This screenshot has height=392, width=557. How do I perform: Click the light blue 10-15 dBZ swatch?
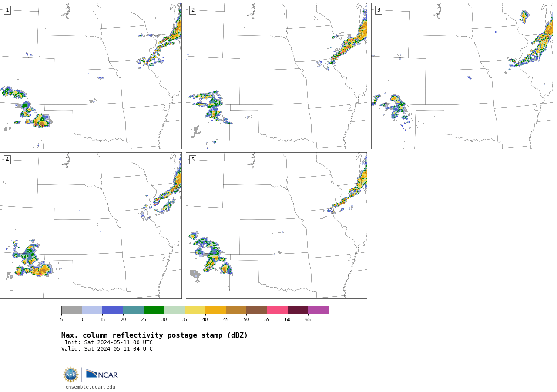(92, 310)
